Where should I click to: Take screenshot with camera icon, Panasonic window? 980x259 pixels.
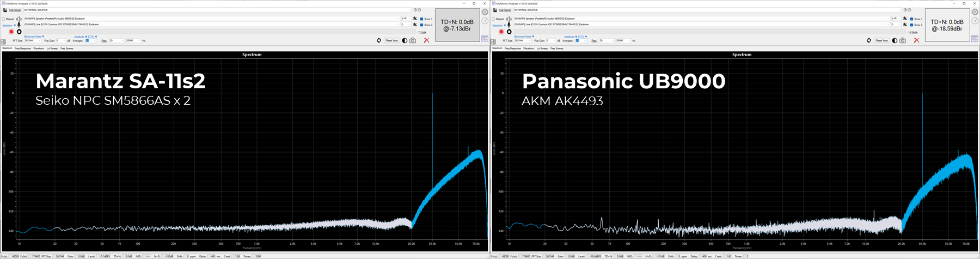[903, 40]
